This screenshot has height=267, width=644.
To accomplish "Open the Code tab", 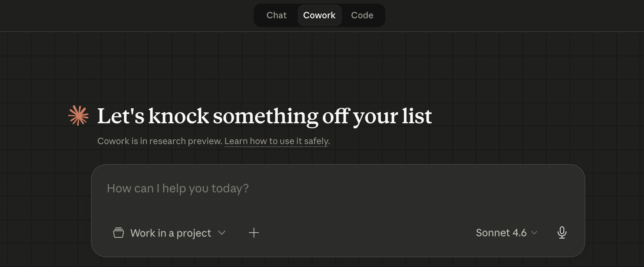I will tap(362, 15).
